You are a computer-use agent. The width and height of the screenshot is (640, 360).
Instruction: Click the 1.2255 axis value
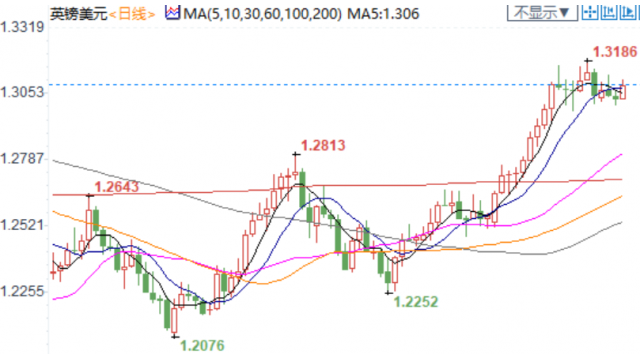[x=22, y=291]
